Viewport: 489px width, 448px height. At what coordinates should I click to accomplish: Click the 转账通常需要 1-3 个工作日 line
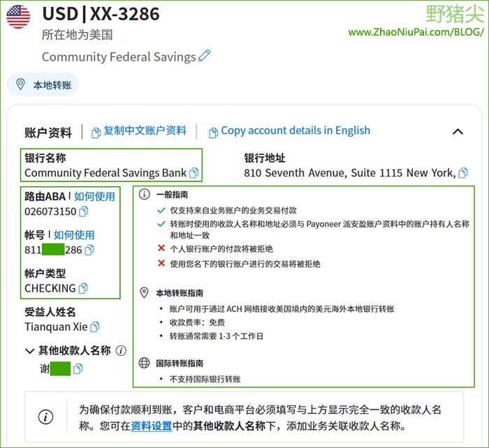[x=217, y=336]
